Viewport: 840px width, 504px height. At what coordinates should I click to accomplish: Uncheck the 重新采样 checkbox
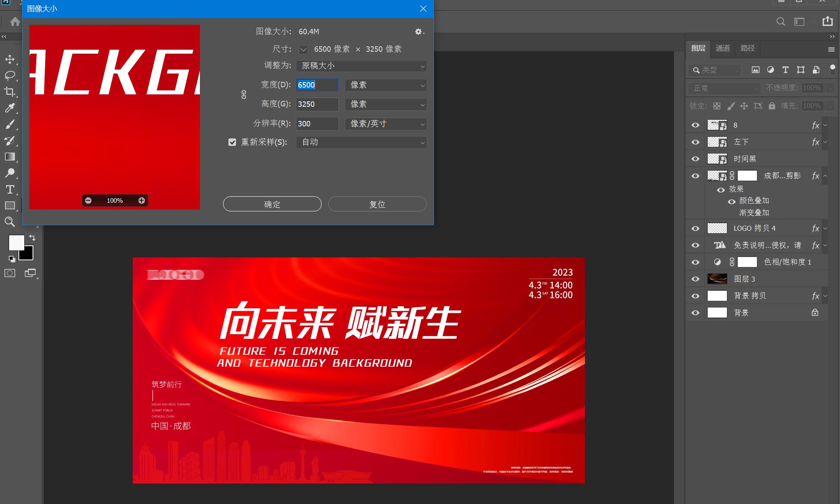pos(232,142)
